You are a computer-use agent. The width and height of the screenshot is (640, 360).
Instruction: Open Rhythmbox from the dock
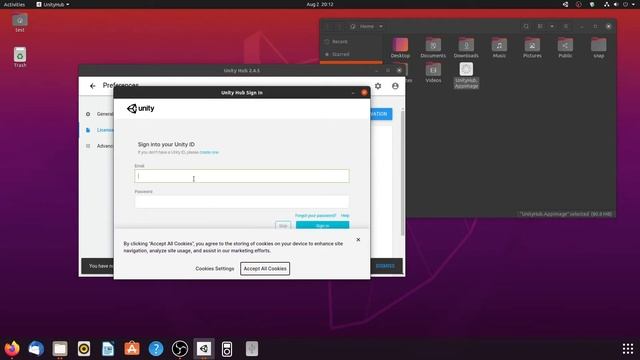[x=84, y=349]
